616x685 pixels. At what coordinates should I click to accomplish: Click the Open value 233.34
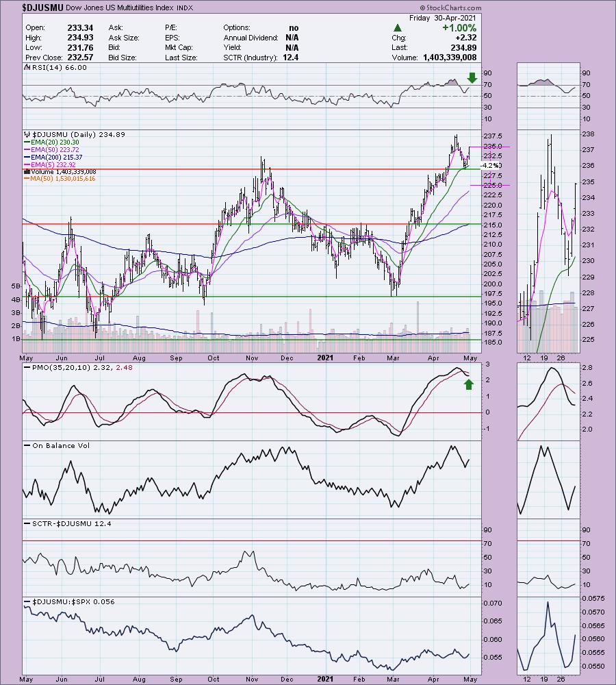pos(80,27)
